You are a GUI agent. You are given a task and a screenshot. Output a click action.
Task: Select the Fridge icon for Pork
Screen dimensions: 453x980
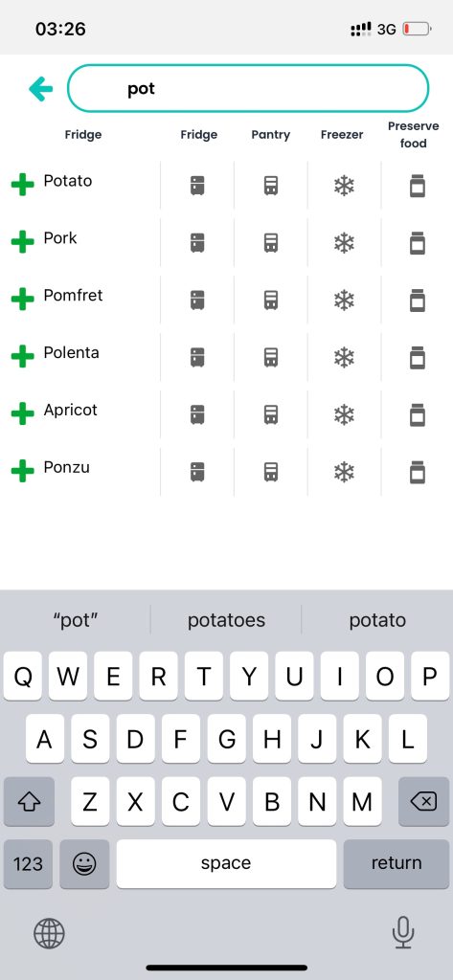point(197,242)
